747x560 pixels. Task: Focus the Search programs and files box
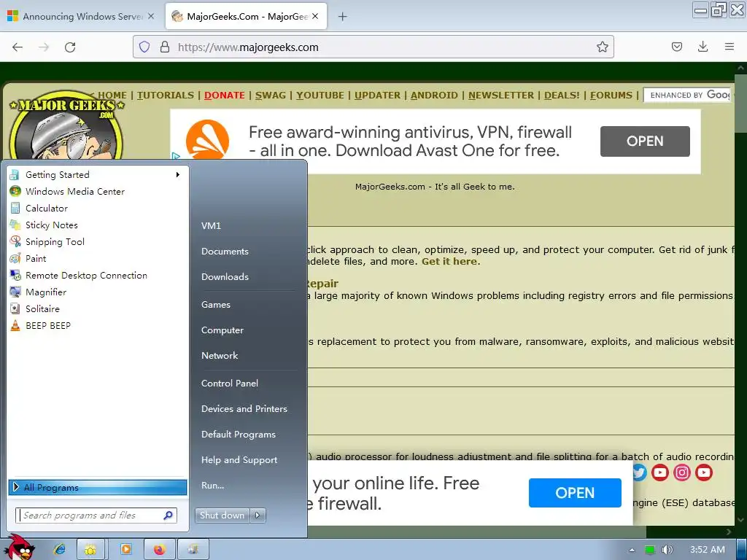(96, 516)
